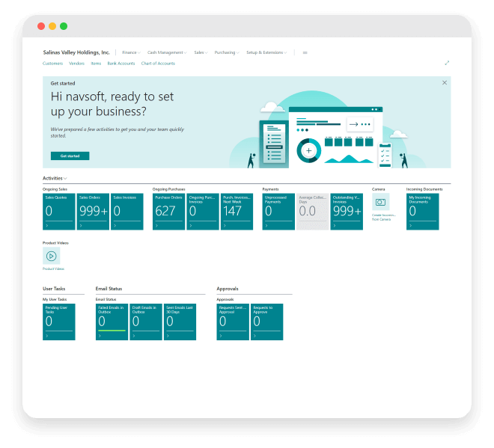Open the Sales Quotes tile

(x=59, y=212)
